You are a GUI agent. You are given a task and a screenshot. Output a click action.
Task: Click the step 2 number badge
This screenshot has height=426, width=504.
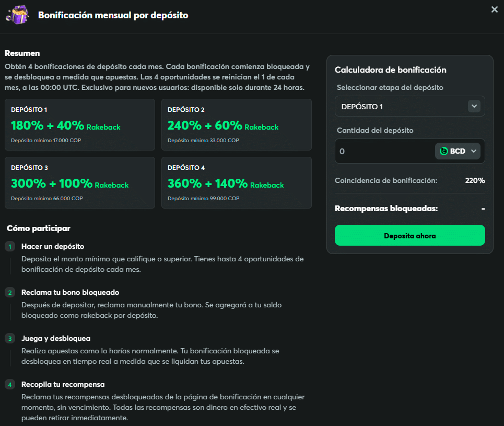coord(10,293)
